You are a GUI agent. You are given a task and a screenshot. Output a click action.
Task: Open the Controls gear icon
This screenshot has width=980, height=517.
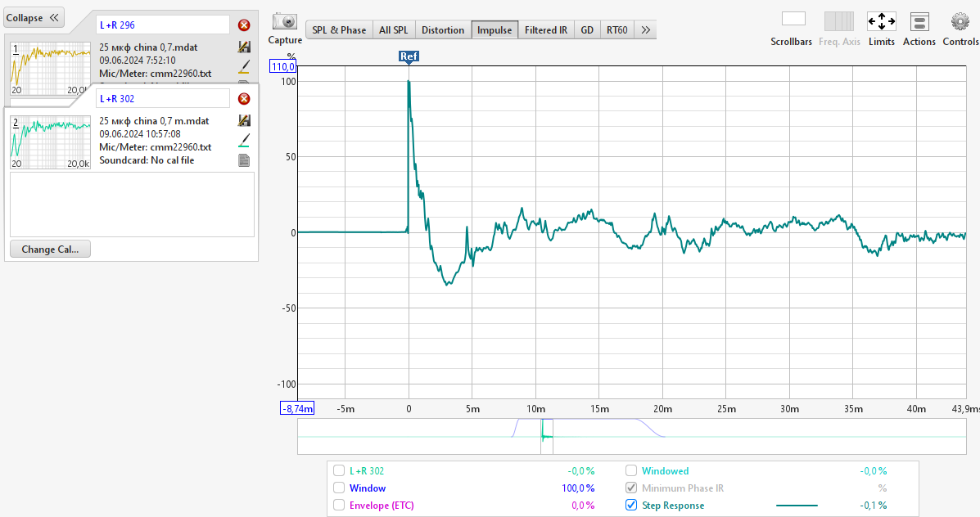pos(960,21)
